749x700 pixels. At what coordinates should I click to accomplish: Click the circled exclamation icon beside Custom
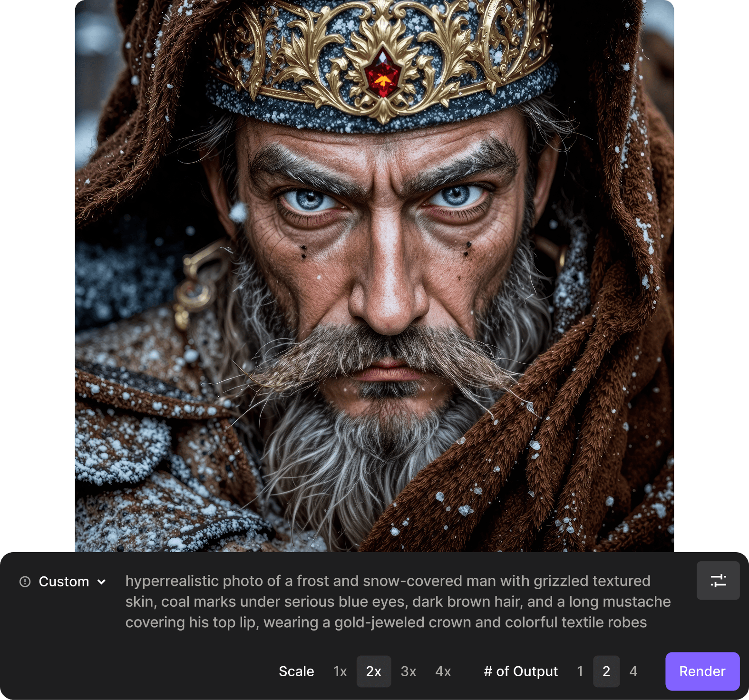pyautogui.click(x=25, y=582)
